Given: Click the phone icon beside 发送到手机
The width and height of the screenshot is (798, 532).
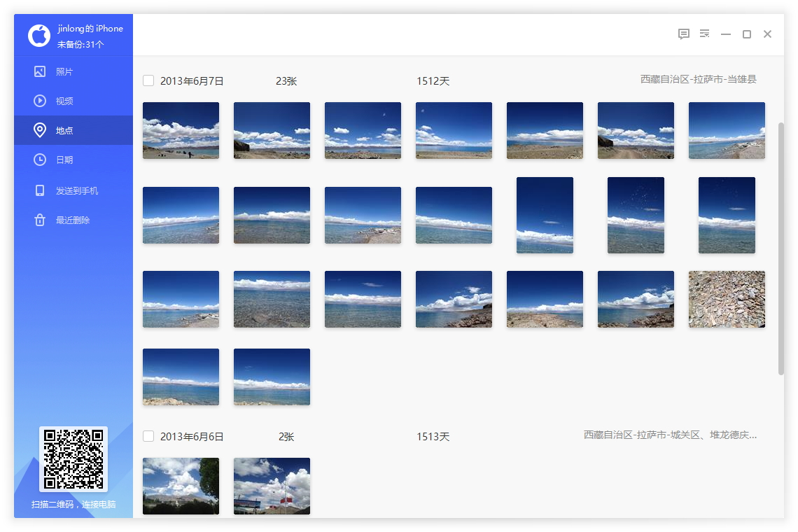Looking at the screenshot, I should pos(40,190).
